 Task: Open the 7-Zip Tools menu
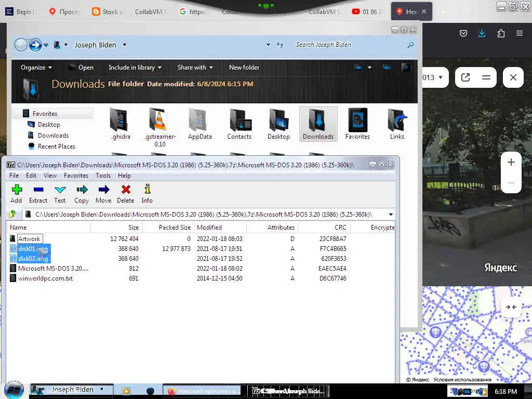click(x=103, y=176)
